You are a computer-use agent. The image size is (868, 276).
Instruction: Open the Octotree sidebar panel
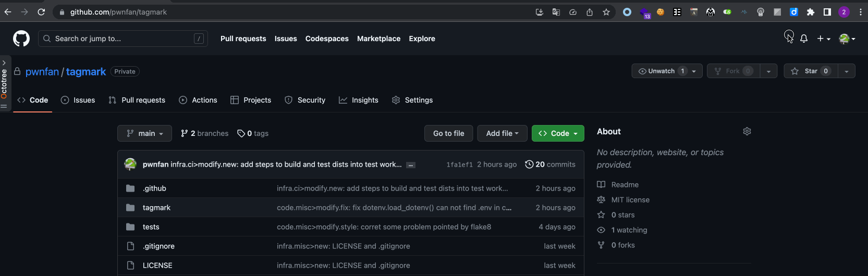click(x=4, y=83)
